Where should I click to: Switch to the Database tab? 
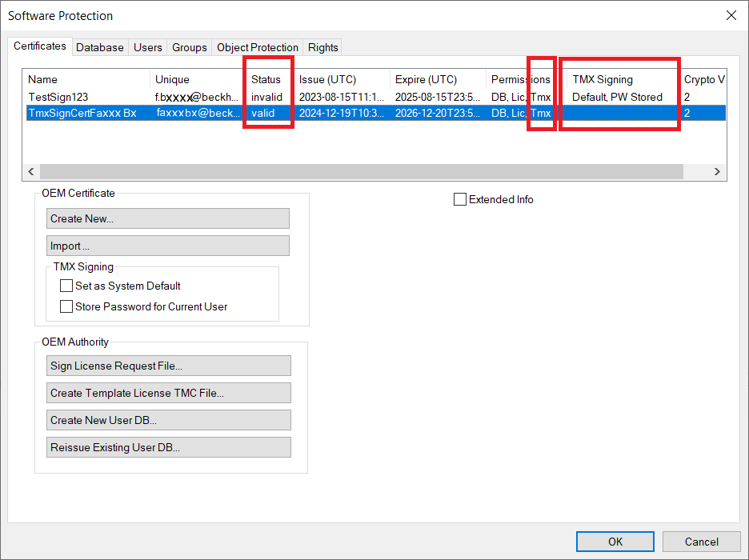click(x=100, y=47)
